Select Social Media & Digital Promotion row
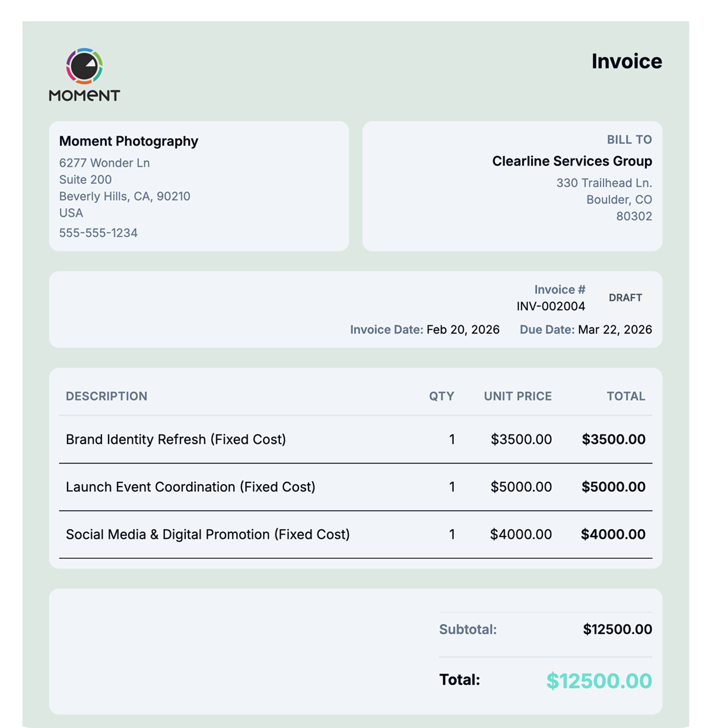 355,535
